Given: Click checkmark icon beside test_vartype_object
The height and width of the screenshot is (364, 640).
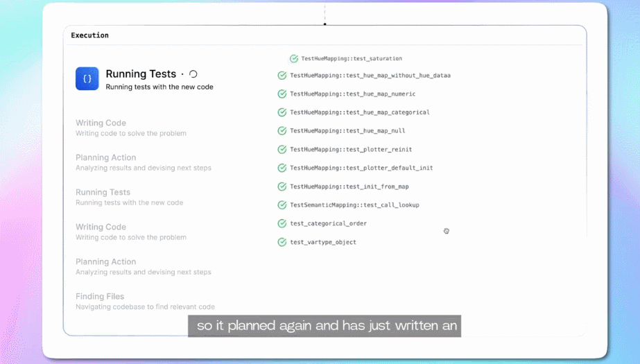Looking at the screenshot, I should point(282,243).
